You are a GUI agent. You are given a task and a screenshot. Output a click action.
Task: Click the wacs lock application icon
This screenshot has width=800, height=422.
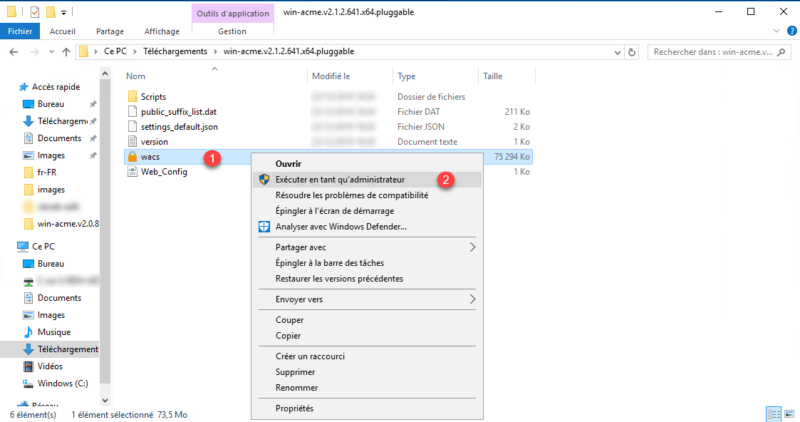(x=132, y=157)
